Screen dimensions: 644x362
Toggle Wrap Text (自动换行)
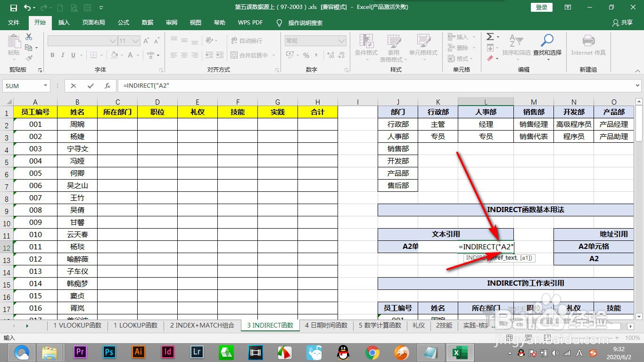[x=246, y=41]
